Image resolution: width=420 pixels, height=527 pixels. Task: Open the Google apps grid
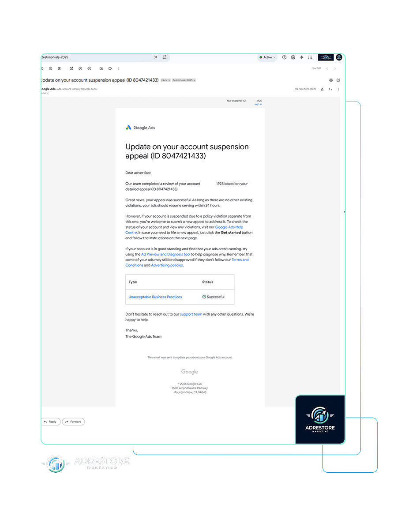click(x=310, y=57)
